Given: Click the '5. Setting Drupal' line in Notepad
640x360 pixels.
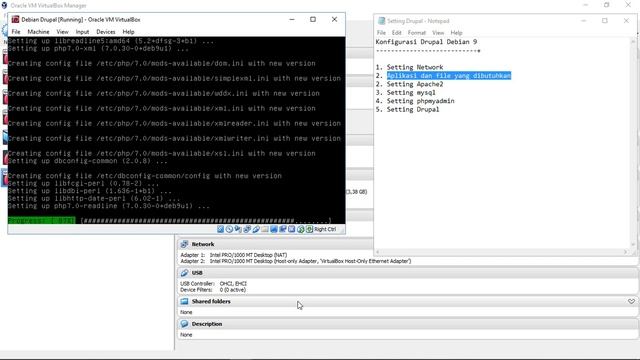Looking at the screenshot, I should [407, 109].
